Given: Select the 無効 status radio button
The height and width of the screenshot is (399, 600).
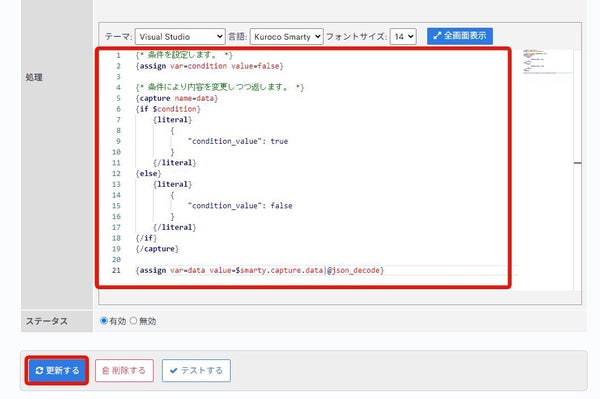Looking at the screenshot, I should pos(133,321).
